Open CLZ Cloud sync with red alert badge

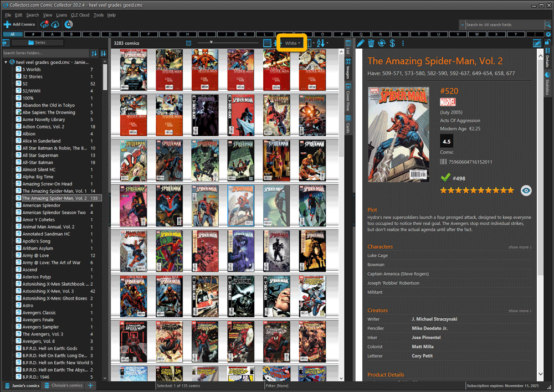(44, 24)
